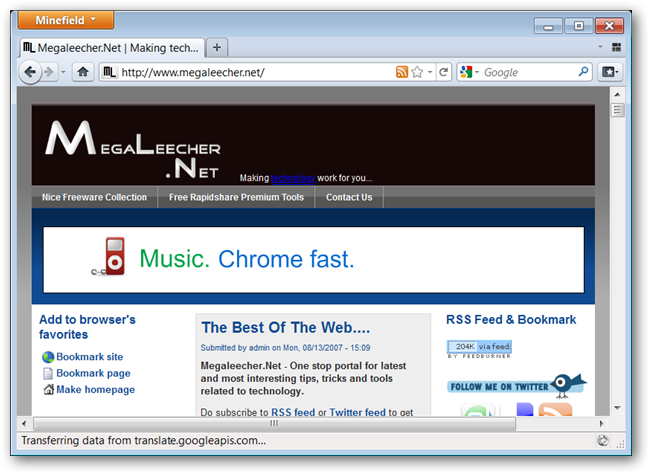
Task: Open the Minefield application menu
Action: (65, 20)
